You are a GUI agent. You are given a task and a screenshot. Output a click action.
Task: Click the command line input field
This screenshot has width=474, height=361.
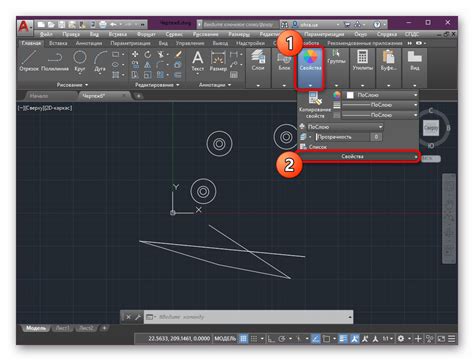[248, 317]
